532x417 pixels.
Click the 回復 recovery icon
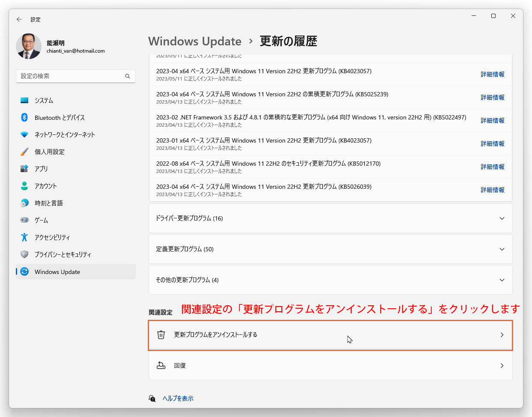(x=161, y=366)
